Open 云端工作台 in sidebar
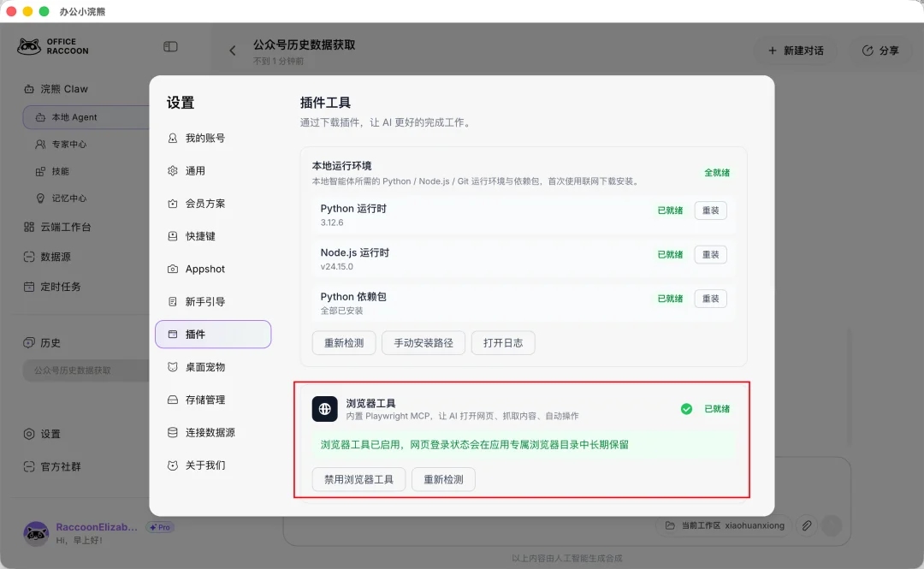This screenshot has height=569, width=924. tap(57, 227)
